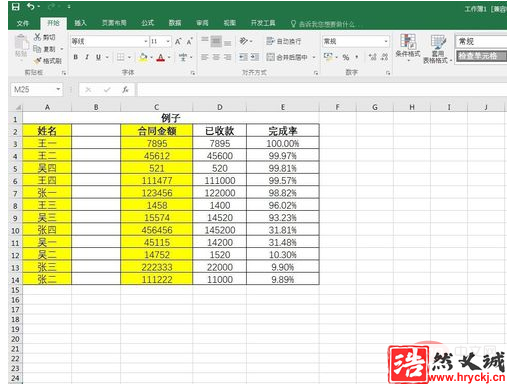Open Format as Table (套用表格格式)
507x384 pixels.
(x=437, y=49)
